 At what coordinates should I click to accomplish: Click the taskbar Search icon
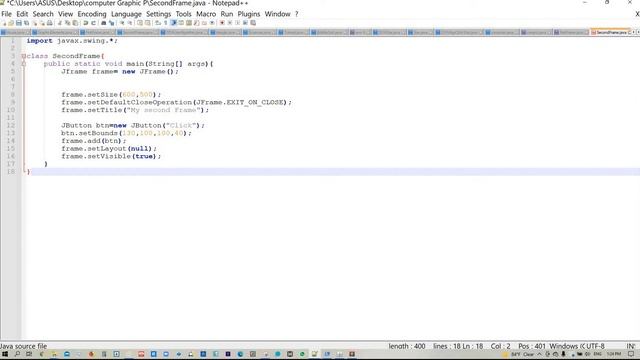(17, 354)
